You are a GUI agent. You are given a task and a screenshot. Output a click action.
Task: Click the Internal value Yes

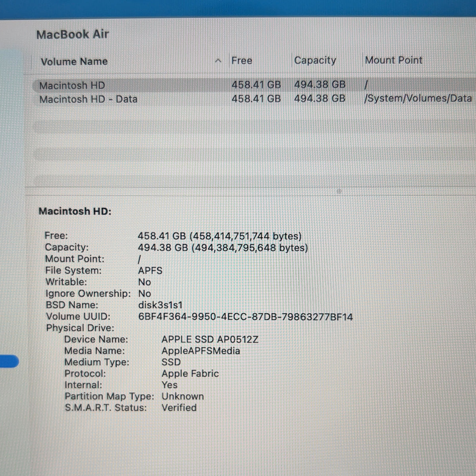[169, 385]
